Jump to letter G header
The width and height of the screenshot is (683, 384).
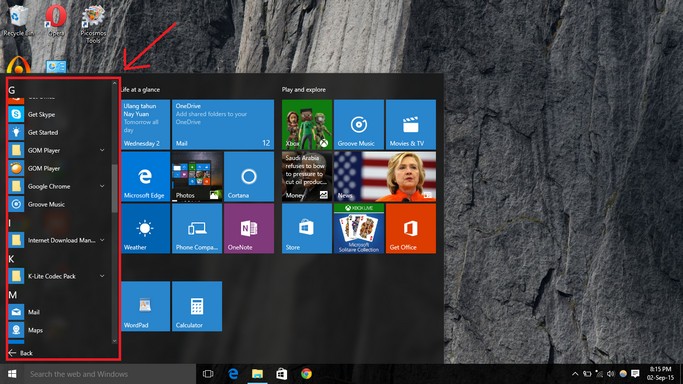tap(12, 91)
